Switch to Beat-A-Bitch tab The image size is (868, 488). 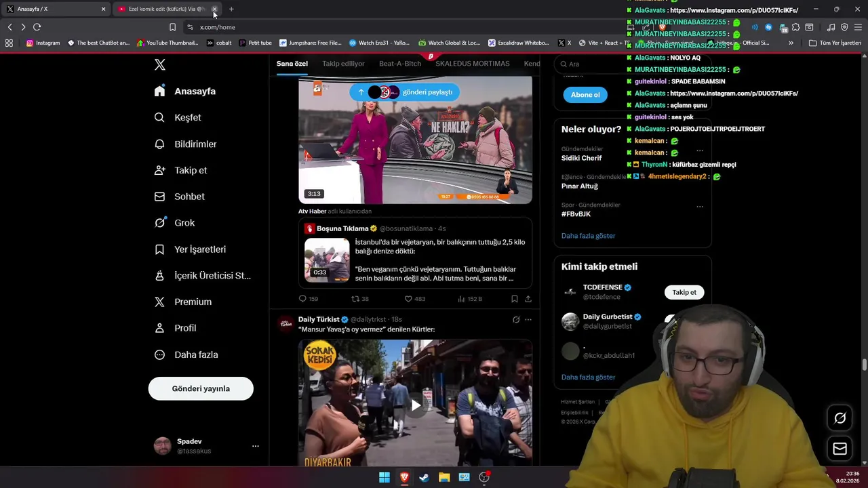pyautogui.click(x=400, y=64)
